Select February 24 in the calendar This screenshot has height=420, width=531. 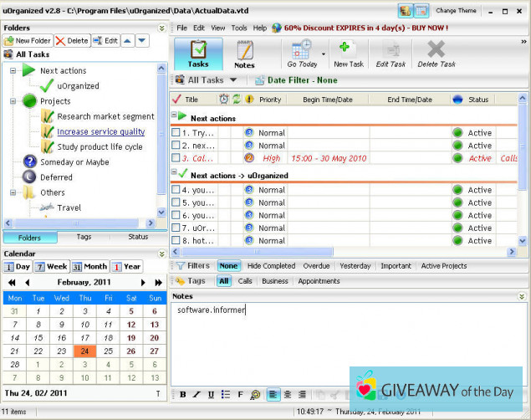[x=84, y=351]
